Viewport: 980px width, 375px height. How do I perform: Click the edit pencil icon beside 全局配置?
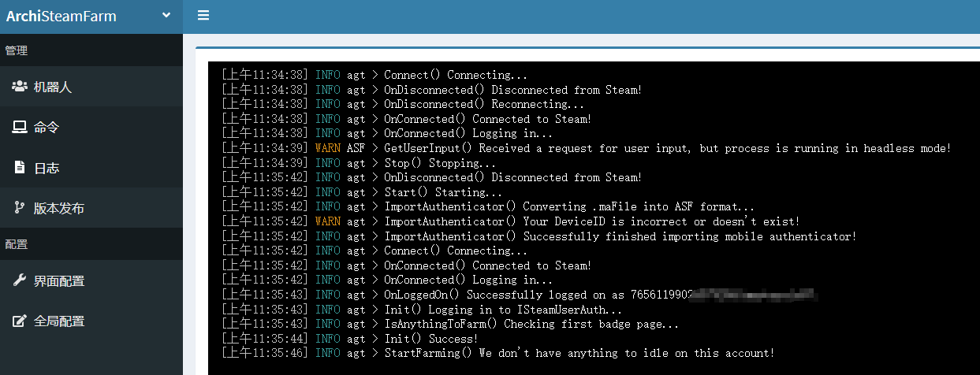19,321
